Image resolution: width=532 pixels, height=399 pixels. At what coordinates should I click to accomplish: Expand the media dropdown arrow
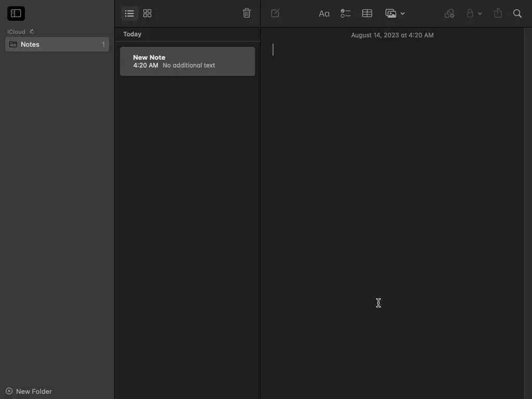[403, 14]
